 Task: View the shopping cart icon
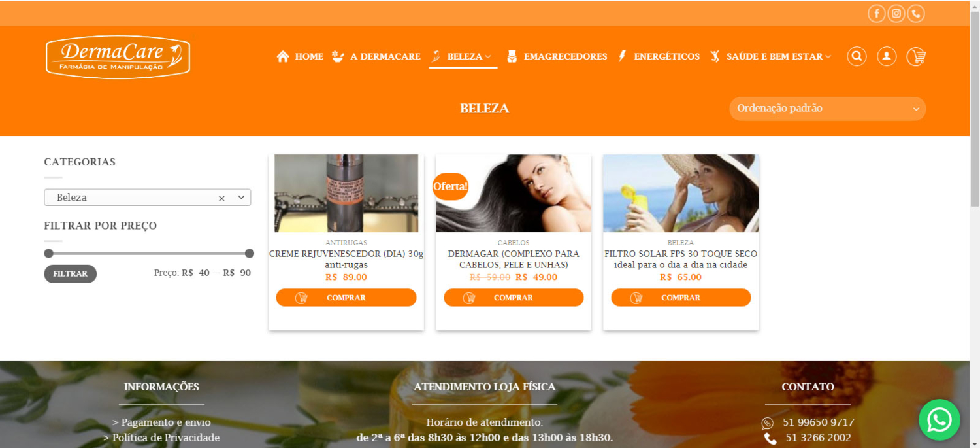(917, 57)
